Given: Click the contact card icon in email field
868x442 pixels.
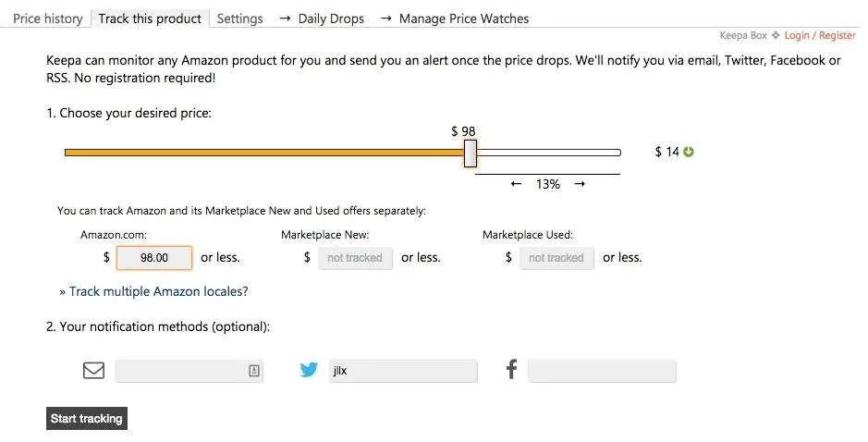Looking at the screenshot, I should (253, 371).
